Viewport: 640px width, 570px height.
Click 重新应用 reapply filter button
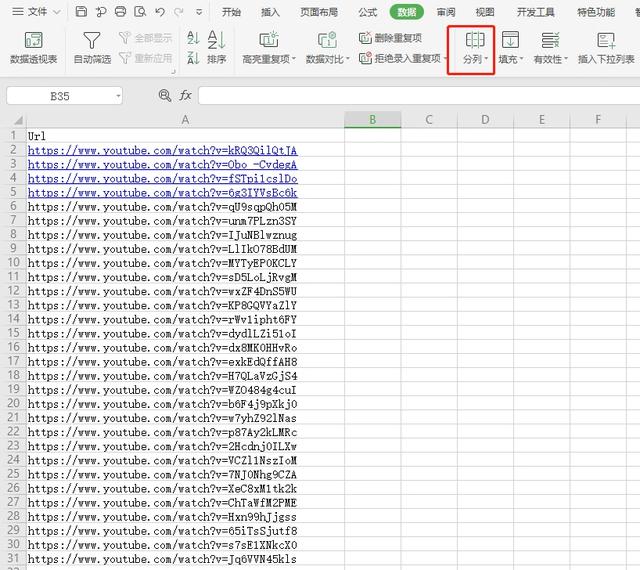pos(146,58)
